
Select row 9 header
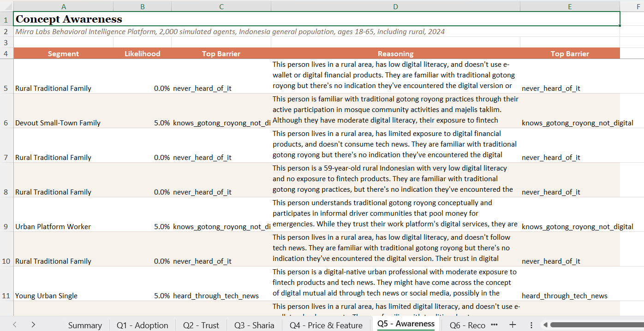(6, 226)
